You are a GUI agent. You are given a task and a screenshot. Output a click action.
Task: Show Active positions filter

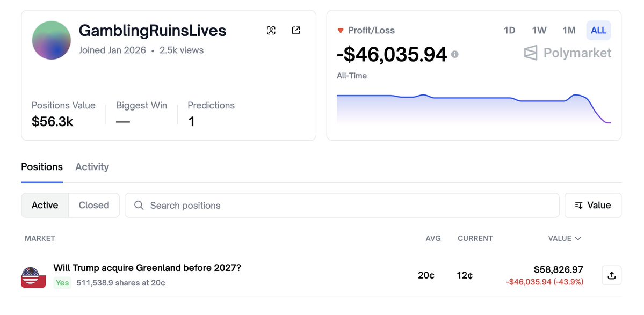[45, 205]
